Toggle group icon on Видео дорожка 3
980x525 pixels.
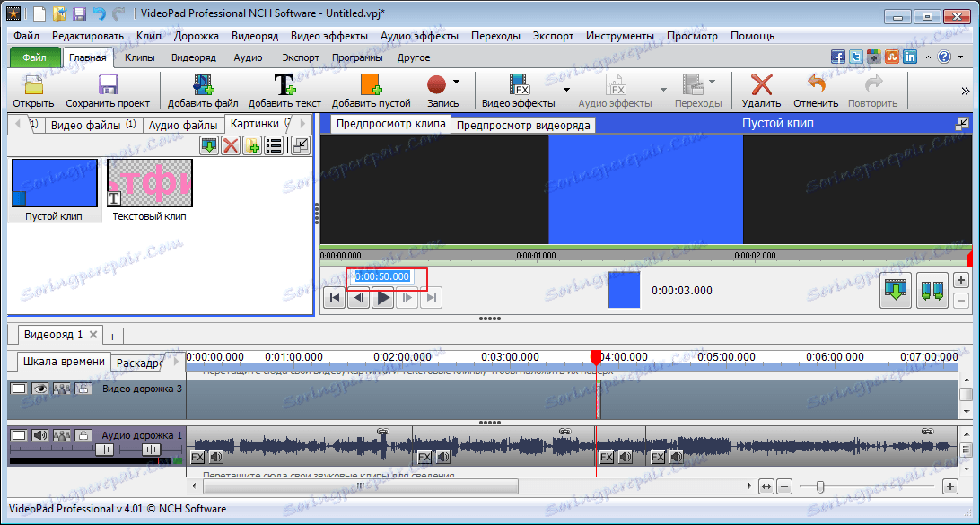tap(62, 389)
